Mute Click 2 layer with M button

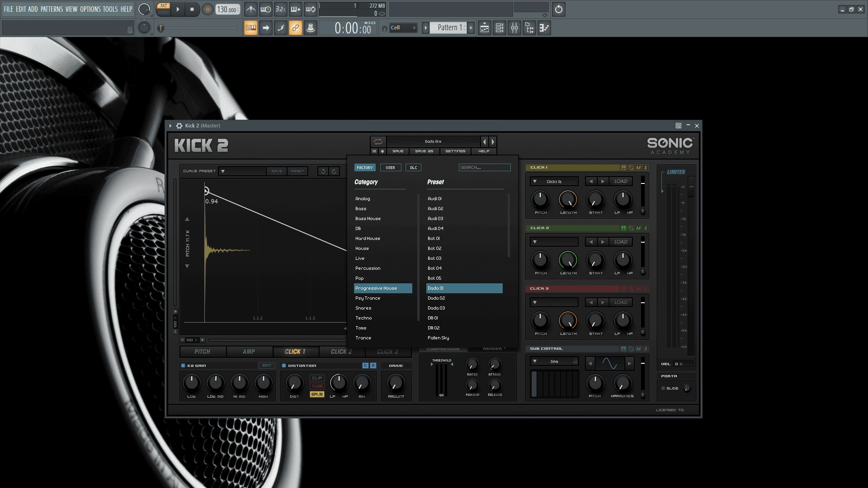point(638,228)
